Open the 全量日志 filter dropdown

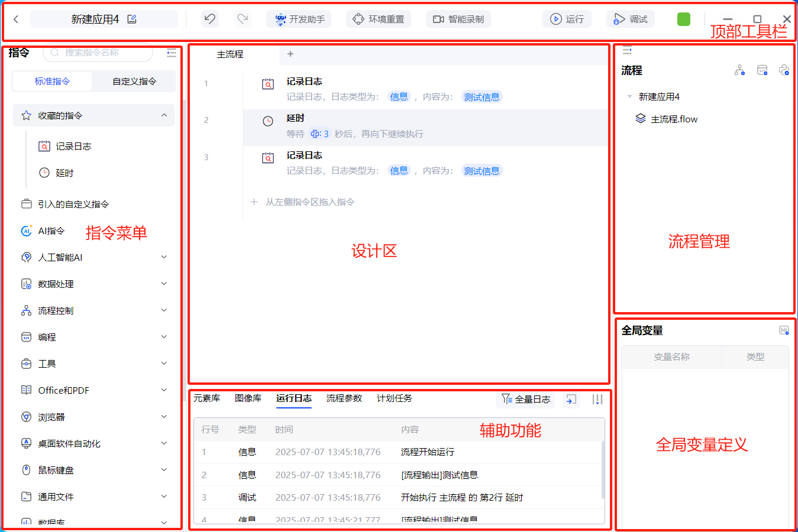pos(525,400)
